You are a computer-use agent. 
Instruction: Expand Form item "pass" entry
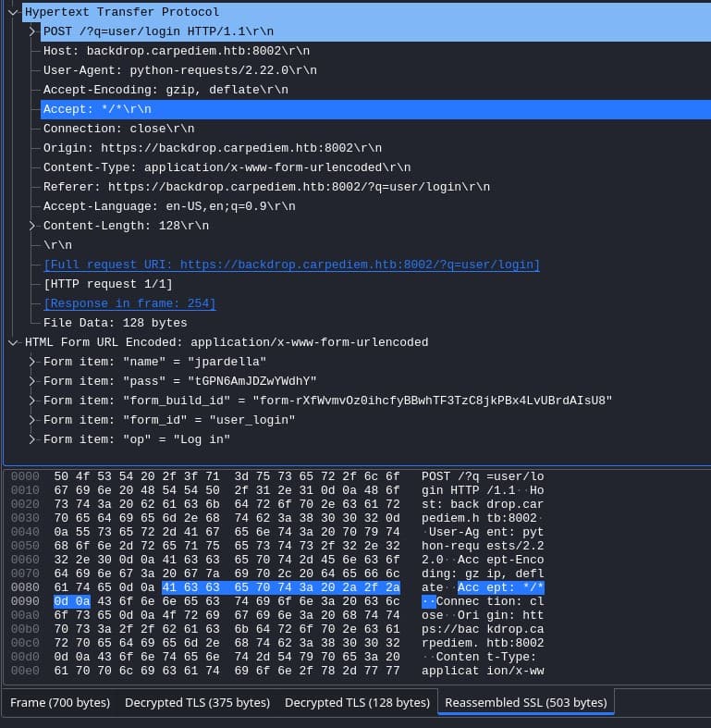point(32,381)
